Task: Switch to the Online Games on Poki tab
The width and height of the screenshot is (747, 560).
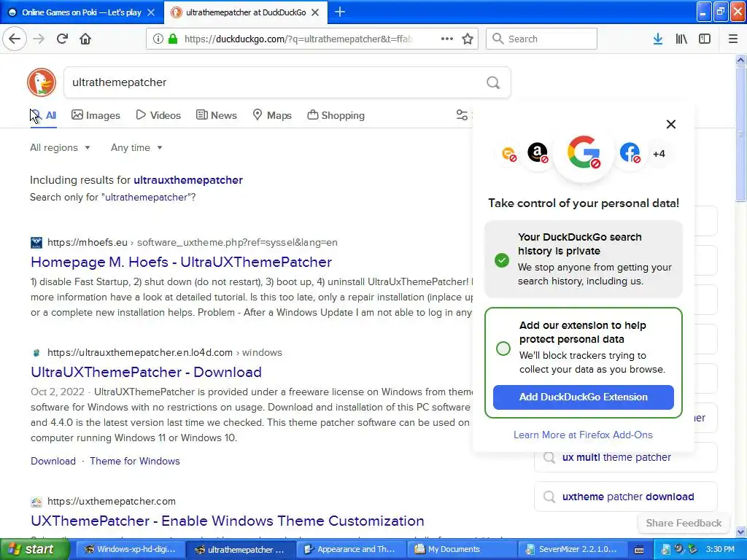Action: (x=82, y=12)
